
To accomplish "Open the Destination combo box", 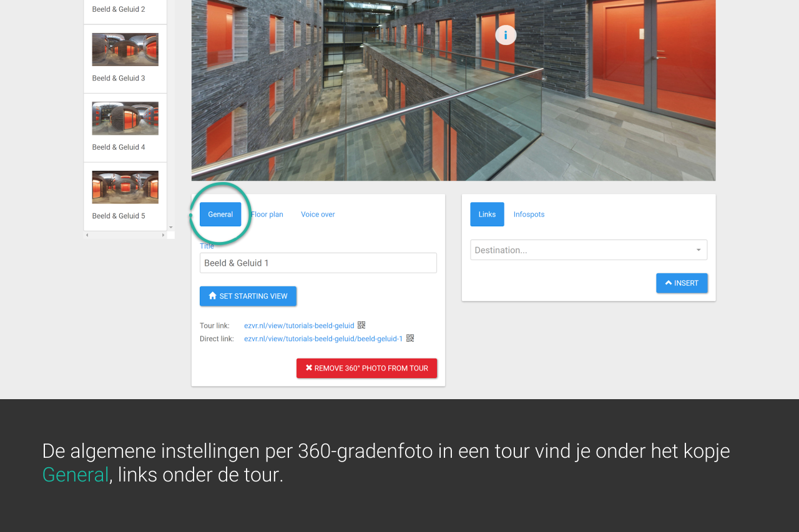I will [x=589, y=250].
